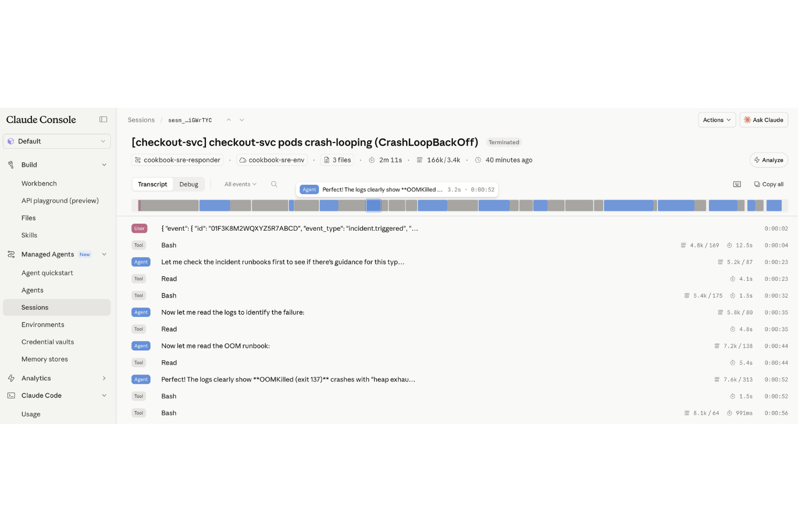
Task: Open cookbook-sre-env environment chip
Action: pos(272,160)
